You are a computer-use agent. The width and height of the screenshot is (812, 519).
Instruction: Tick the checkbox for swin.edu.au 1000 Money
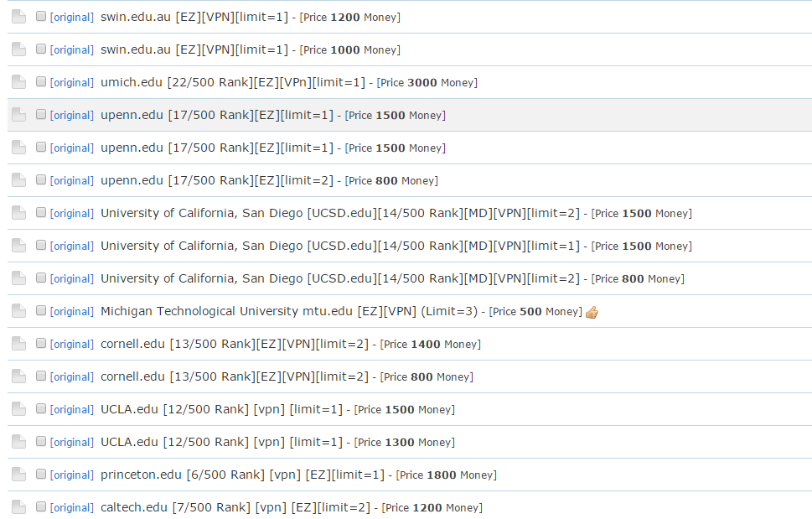(41, 49)
